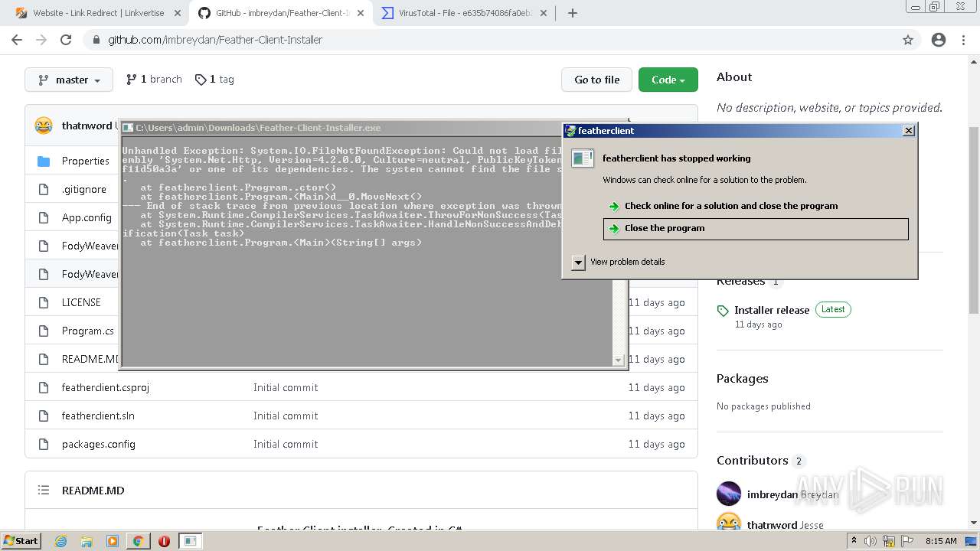The width and height of the screenshot is (980, 551).
Task: Choose Close the program in crash dialog
Action: [x=756, y=228]
